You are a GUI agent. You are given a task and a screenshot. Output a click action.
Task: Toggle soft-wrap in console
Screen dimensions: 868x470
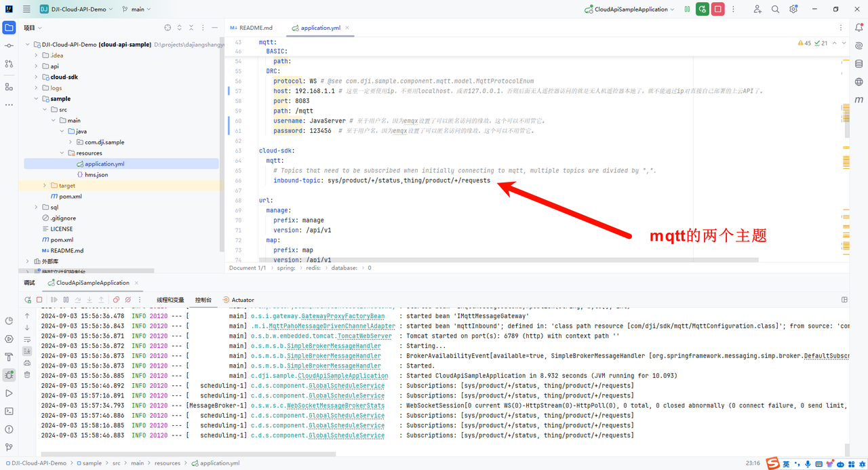(27, 339)
